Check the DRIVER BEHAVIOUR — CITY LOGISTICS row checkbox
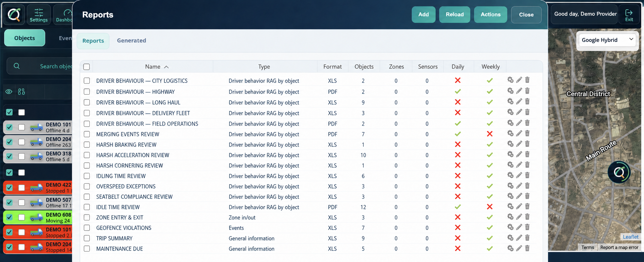Image resolution: width=644 pixels, height=262 pixels. click(x=87, y=81)
